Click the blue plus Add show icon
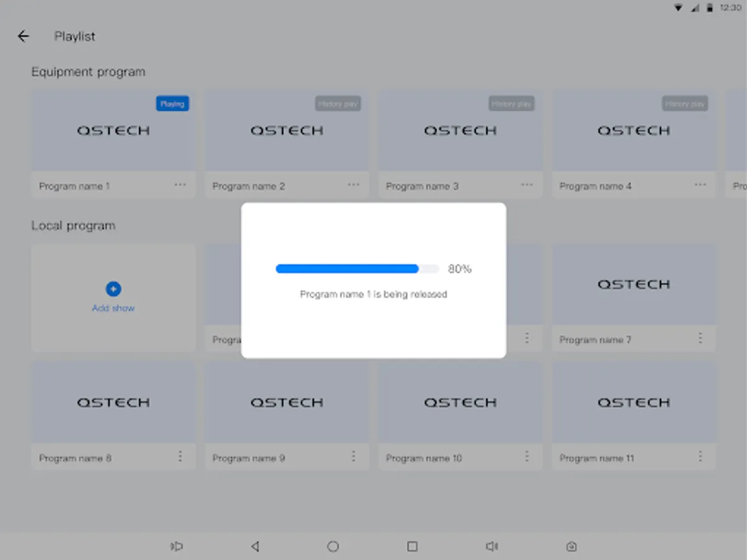Viewport: 747px width, 560px height. click(x=113, y=289)
